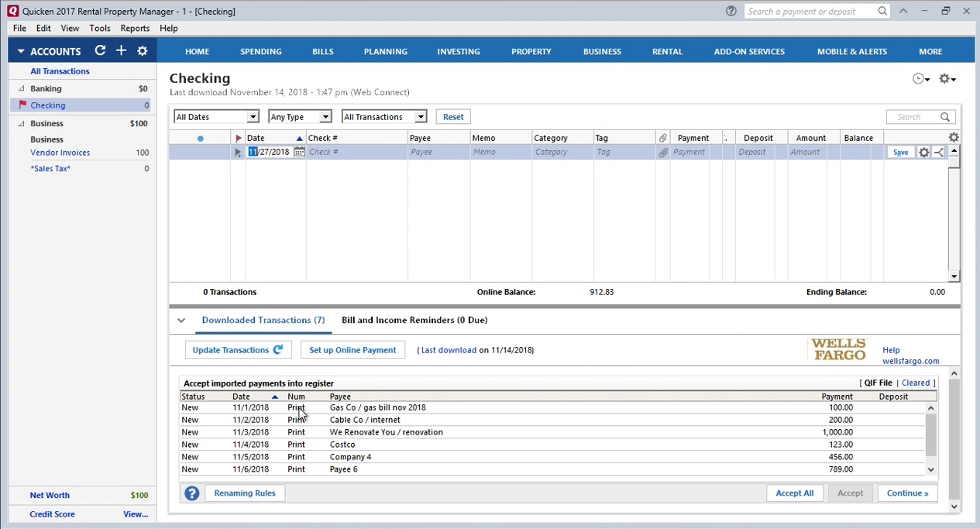Click the register columns gear icon

pyautogui.click(x=954, y=137)
